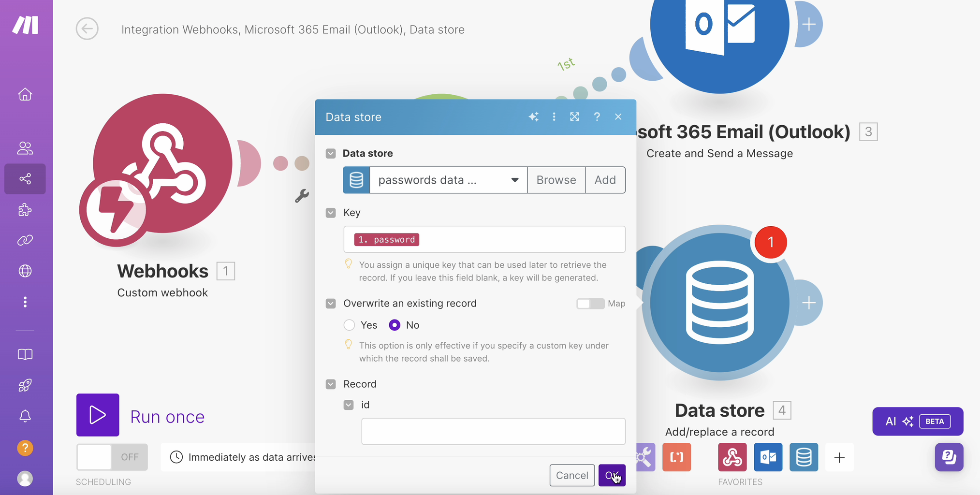Show more sidebar options via three dots
The height and width of the screenshot is (495, 980).
(x=25, y=302)
